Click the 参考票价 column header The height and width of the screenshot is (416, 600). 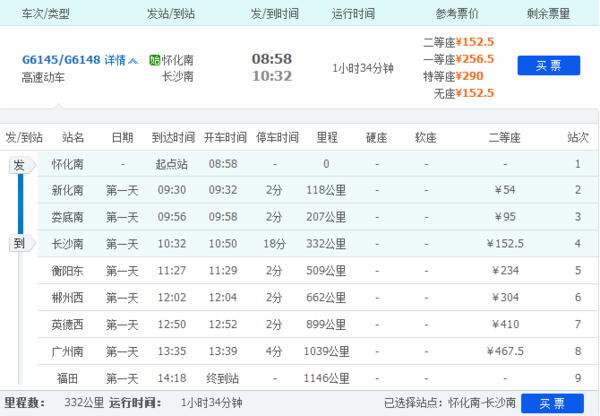[x=457, y=13]
